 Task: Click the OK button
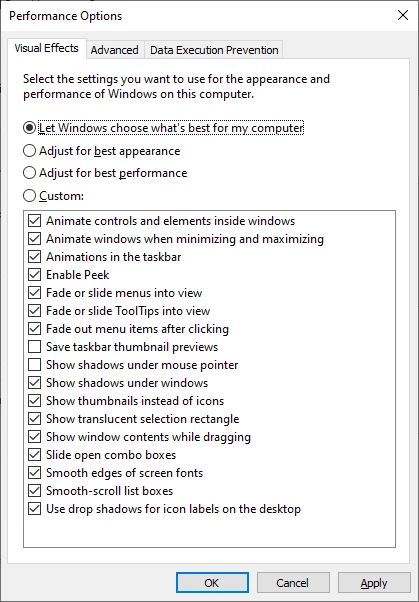(212, 583)
